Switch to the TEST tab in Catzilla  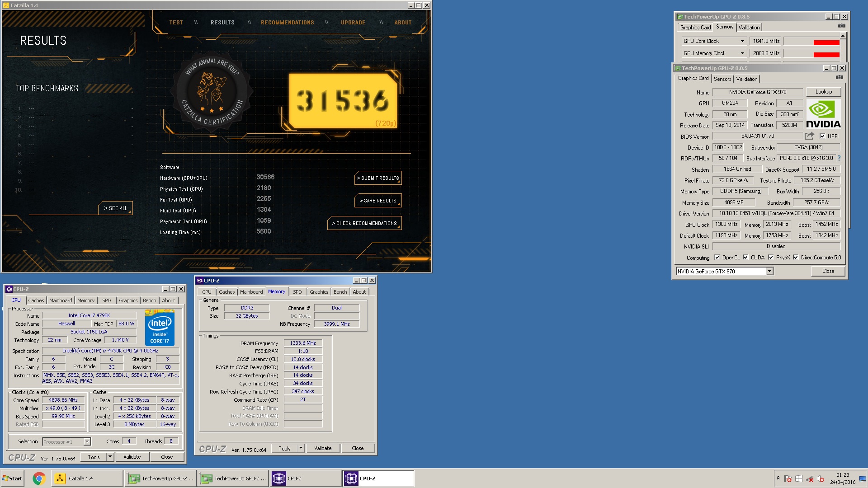tap(176, 23)
